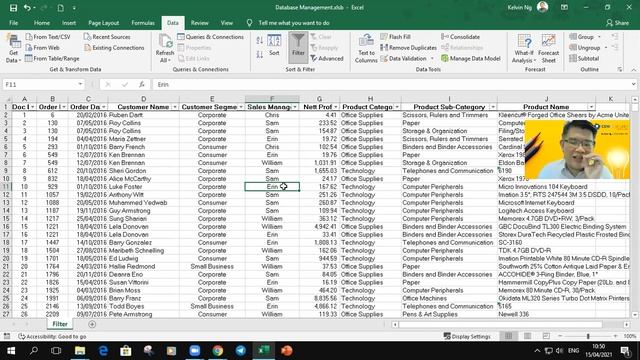Viewport: 640px width, 360px height.
Task: Click Accessibility: Good to go status
Action: (52, 336)
